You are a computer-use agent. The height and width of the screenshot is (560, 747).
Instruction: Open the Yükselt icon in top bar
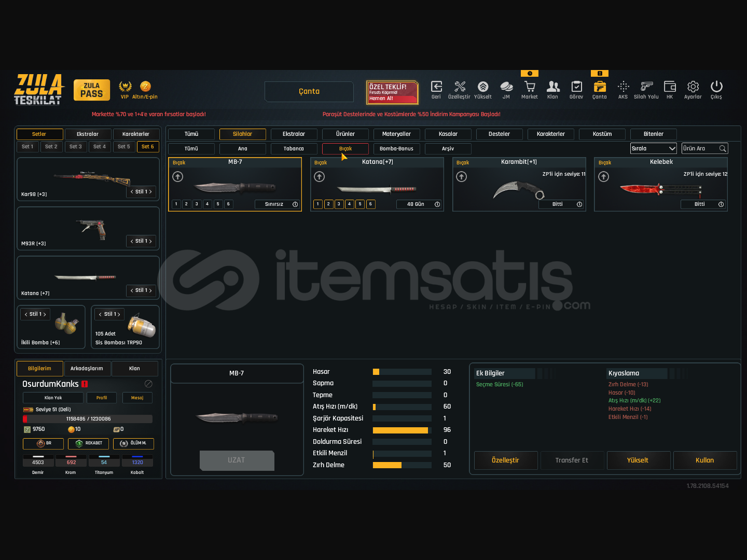point(483,87)
